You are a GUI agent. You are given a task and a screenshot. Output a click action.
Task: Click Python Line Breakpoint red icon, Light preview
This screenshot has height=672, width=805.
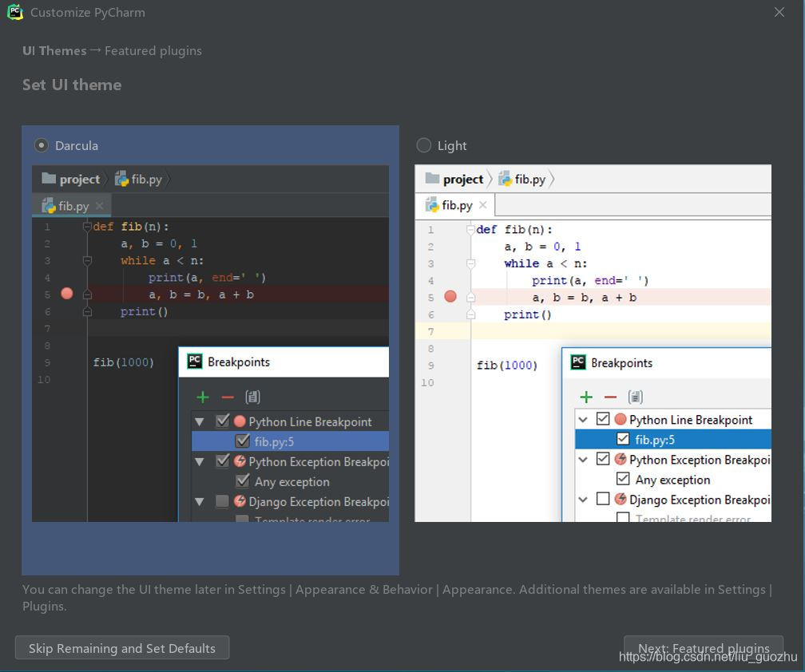tap(621, 419)
